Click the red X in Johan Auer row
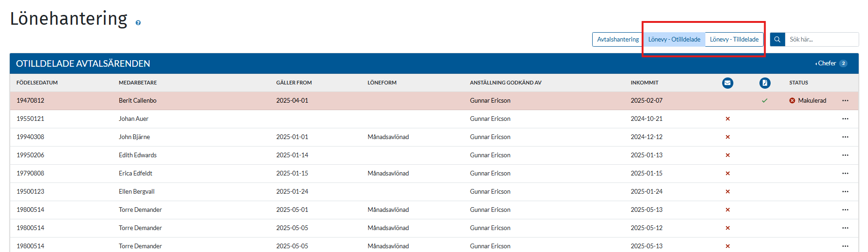The image size is (868, 252). tap(727, 119)
